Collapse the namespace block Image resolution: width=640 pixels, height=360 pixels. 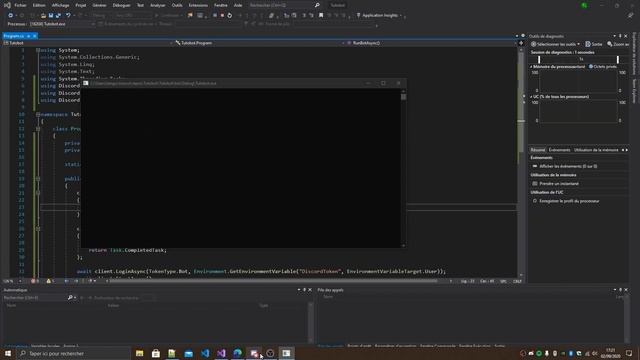(x=38, y=114)
